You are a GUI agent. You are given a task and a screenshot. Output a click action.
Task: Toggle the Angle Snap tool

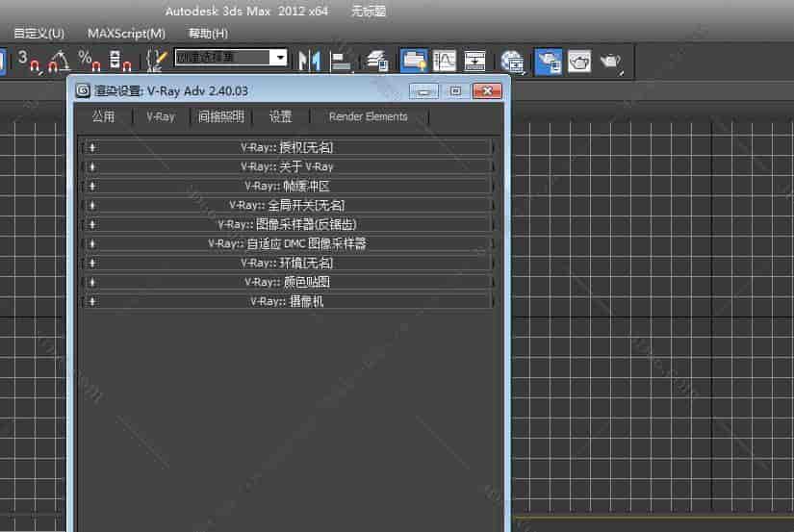pos(59,61)
